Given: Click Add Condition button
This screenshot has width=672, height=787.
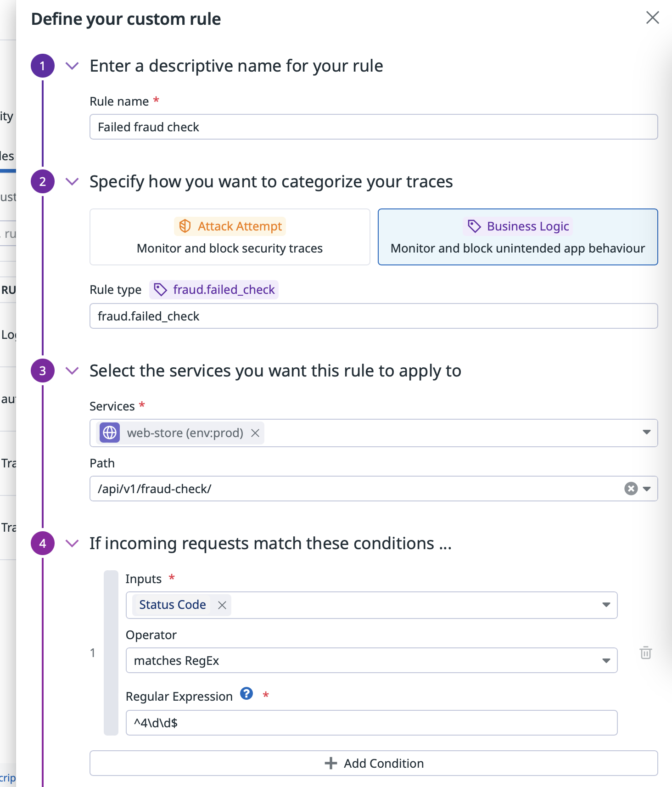Looking at the screenshot, I should (374, 763).
